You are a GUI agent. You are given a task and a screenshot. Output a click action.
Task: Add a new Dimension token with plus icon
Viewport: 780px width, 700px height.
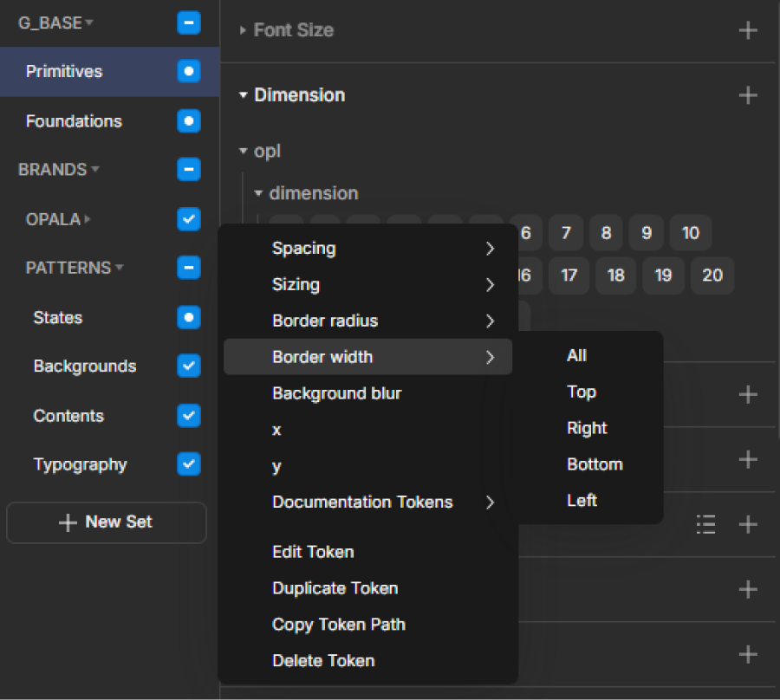(747, 95)
